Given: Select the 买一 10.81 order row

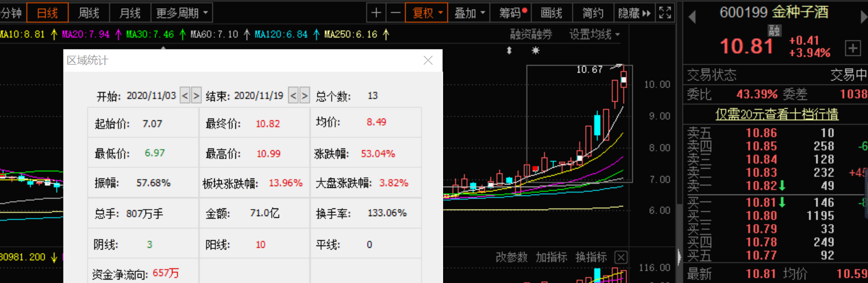Looking at the screenshot, I should click(775, 203).
